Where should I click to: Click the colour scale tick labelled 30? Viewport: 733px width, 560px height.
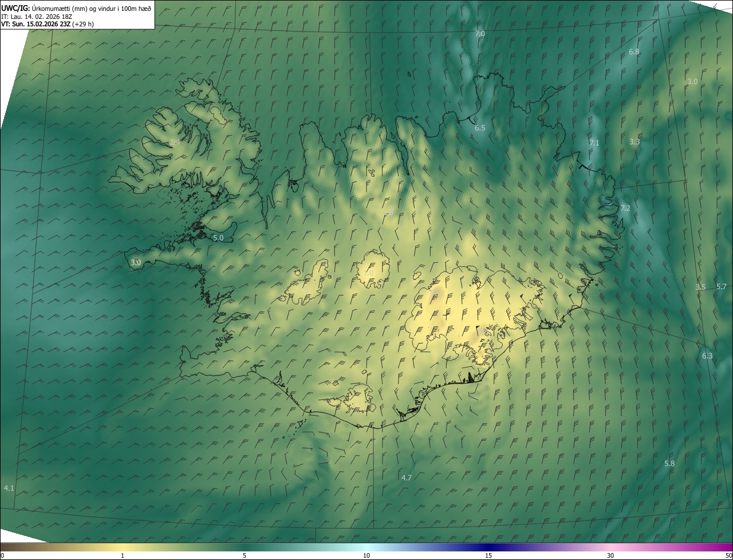tap(610, 556)
